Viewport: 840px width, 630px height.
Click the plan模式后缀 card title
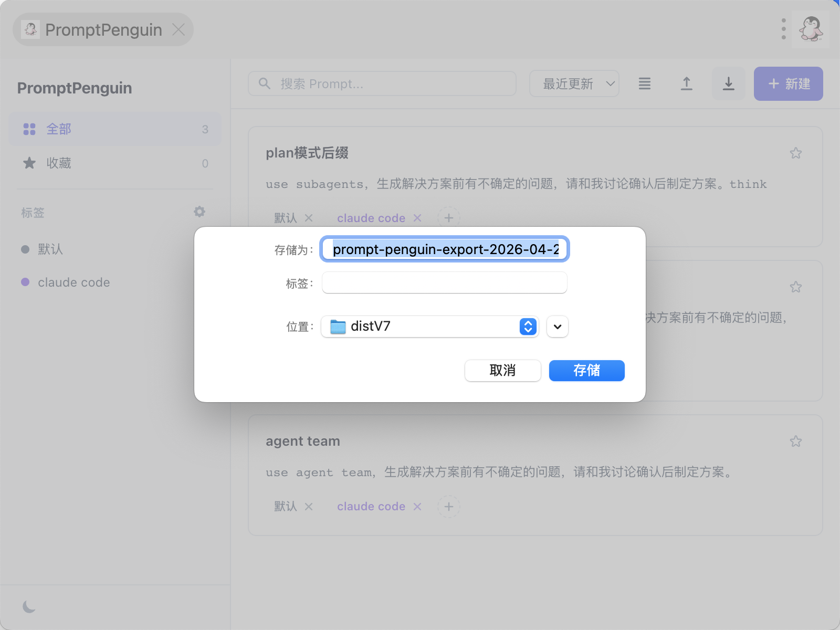307,153
